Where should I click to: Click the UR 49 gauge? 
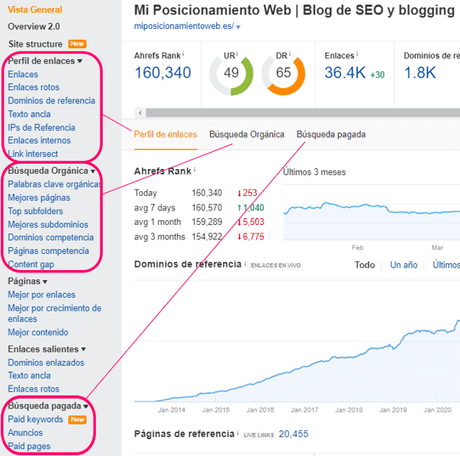coord(231,74)
